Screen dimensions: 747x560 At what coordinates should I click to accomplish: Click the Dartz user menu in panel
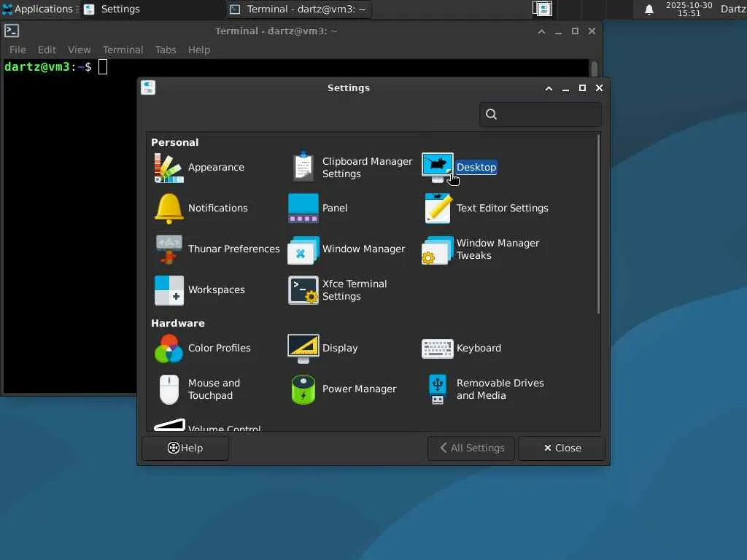(x=733, y=9)
